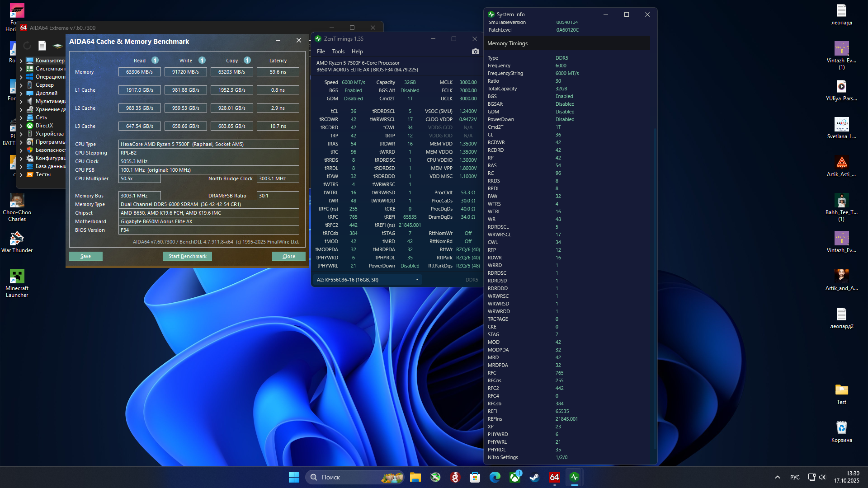The image size is (868, 488).
Task: Click the Copy benchmark info icon
Action: (x=247, y=60)
